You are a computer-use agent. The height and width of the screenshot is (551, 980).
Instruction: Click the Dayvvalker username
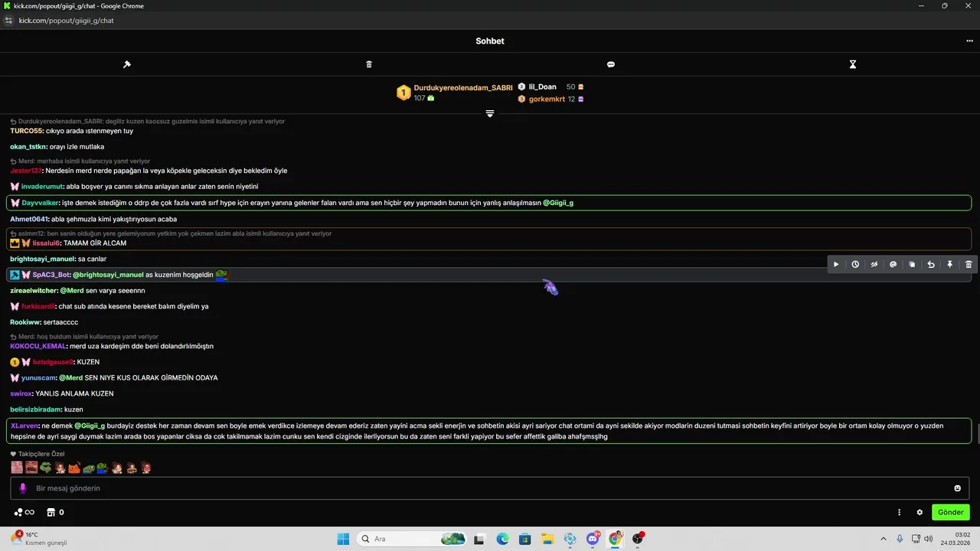pos(40,203)
